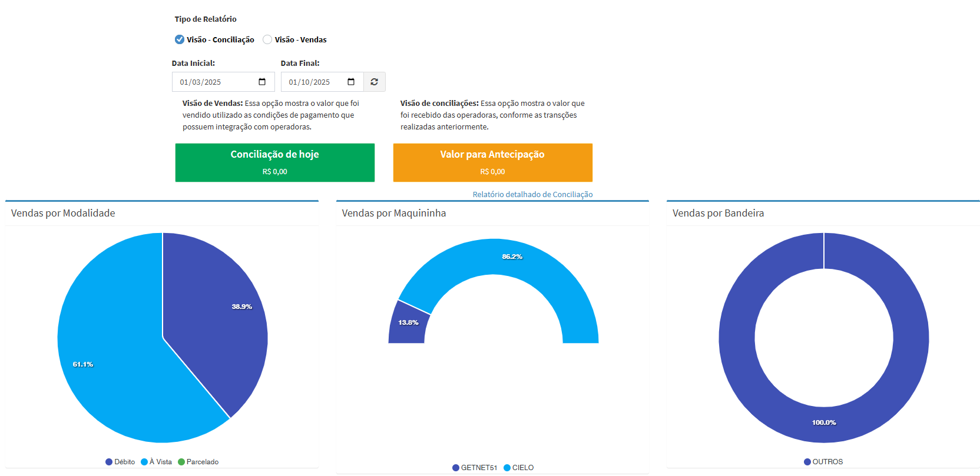The height and width of the screenshot is (476, 980).
Task: Toggle Débito legend in modality chart
Action: pyautogui.click(x=120, y=462)
